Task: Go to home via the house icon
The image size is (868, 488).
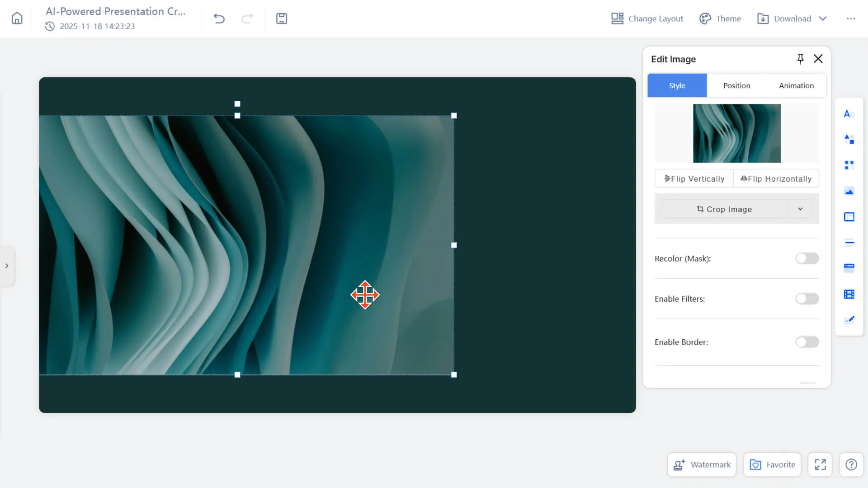Action: click(17, 19)
